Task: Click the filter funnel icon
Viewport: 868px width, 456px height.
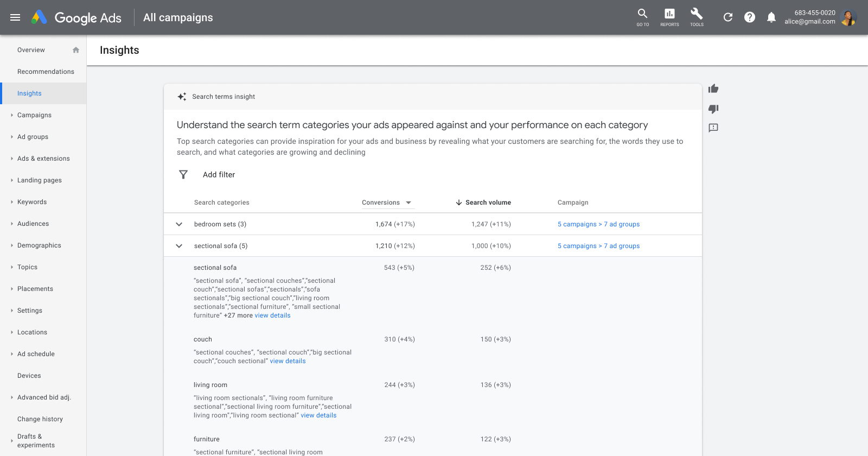Action: 183,174
